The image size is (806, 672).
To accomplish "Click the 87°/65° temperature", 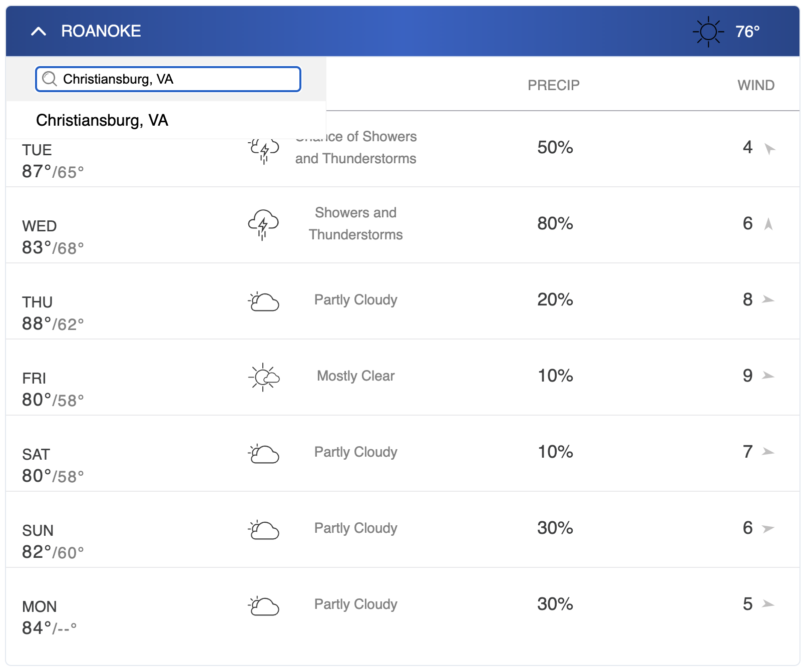I will coord(53,172).
